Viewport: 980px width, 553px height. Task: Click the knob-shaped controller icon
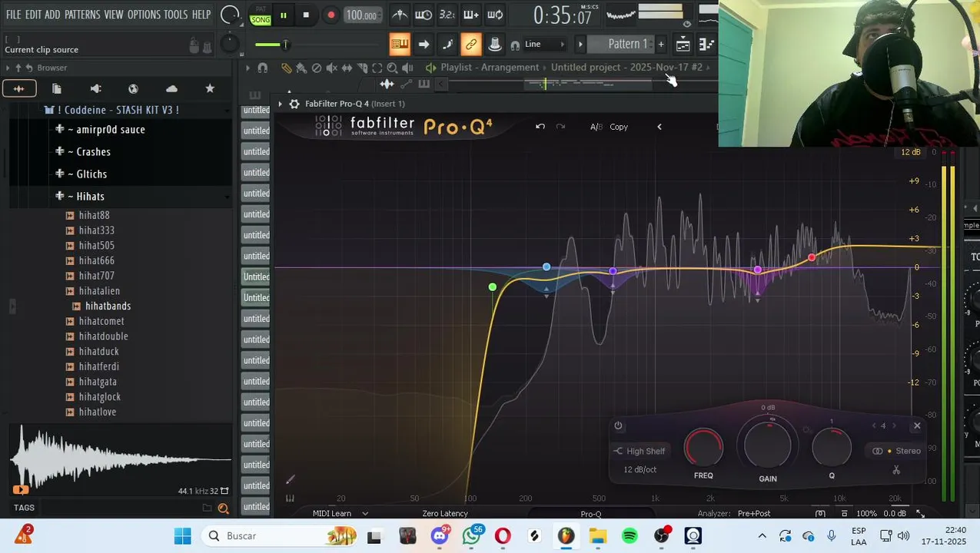coord(495,45)
